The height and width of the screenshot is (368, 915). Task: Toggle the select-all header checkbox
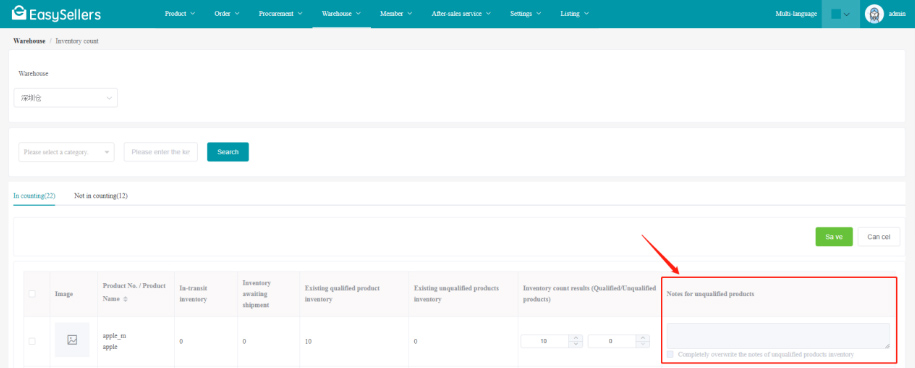pos(32,294)
